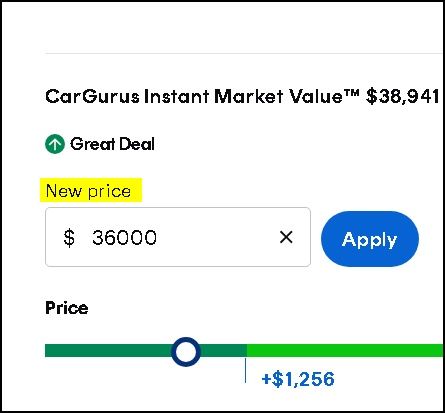This screenshot has height=413, width=445.
Task: Click the horizontal divider line above the heading
Action: point(243,53)
